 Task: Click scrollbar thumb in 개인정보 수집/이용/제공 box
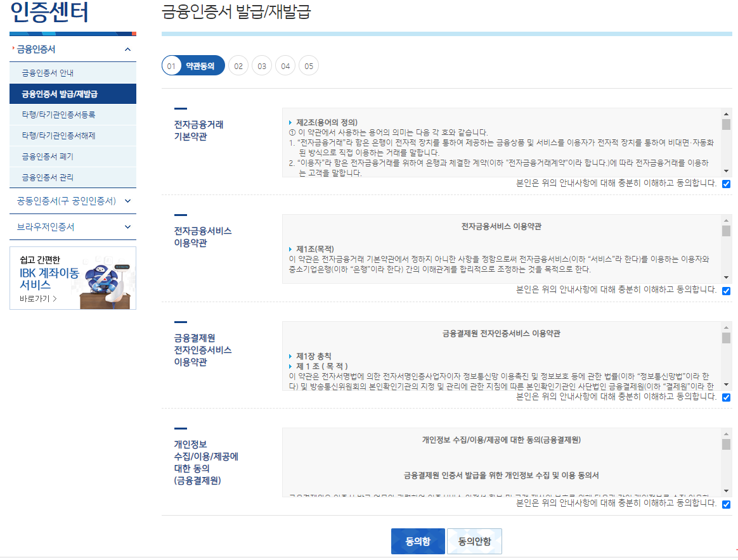coord(726,444)
